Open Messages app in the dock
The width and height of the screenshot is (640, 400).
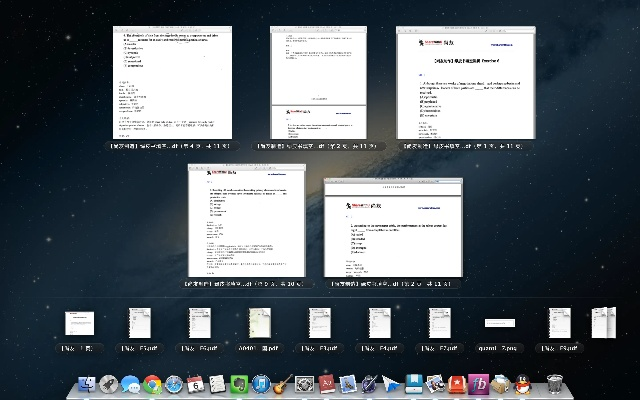coord(130,384)
